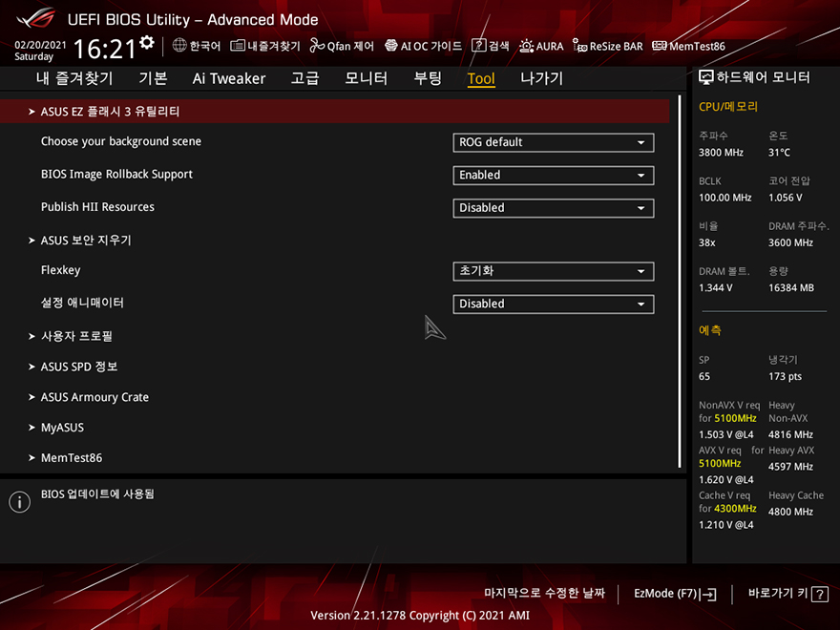Click the Choose your background scene label
Viewport: 840px width, 630px height.
(121, 141)
